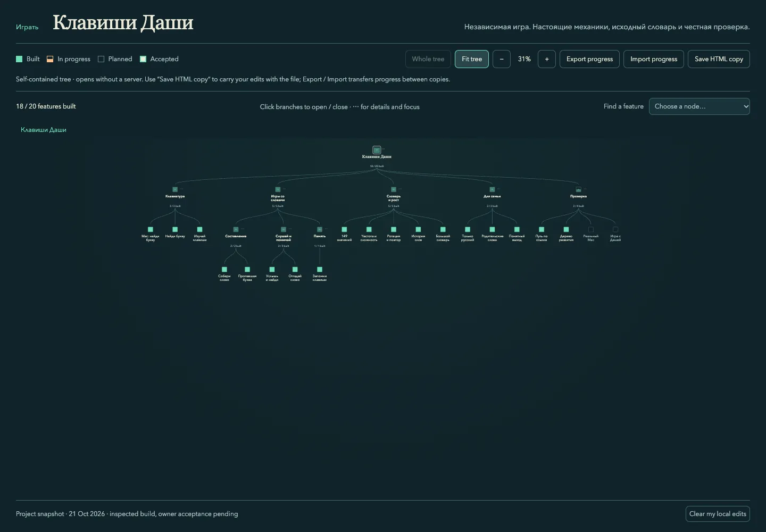Click the 'Родительские слова' node square
The image size is (766, 532).
(x=492, y=229)
